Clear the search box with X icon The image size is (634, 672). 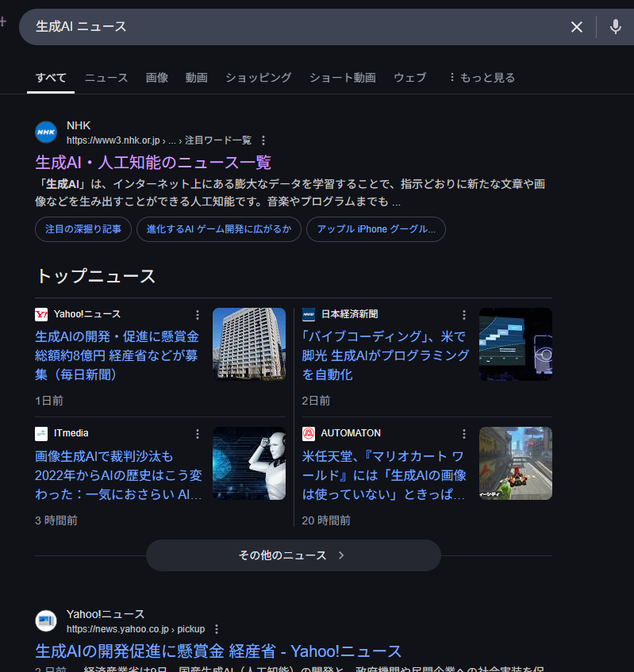[x=577, y=27]
